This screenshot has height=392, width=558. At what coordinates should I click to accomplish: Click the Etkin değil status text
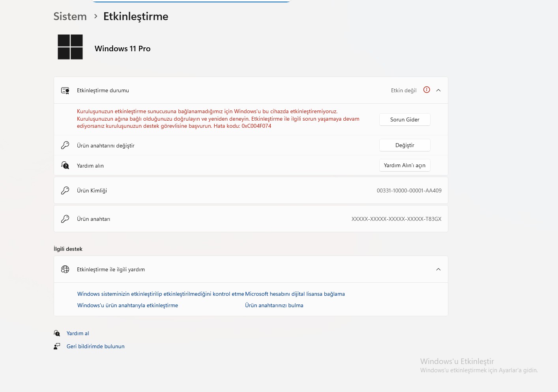click(x=404, y=90)
